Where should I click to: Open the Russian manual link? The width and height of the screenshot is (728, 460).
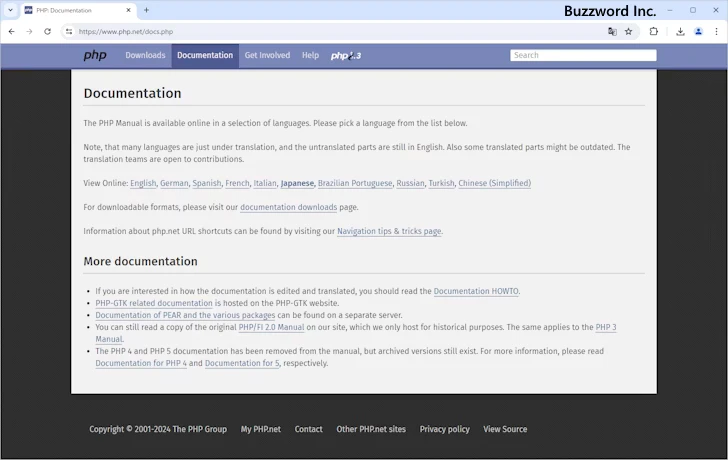coord(410,183)
